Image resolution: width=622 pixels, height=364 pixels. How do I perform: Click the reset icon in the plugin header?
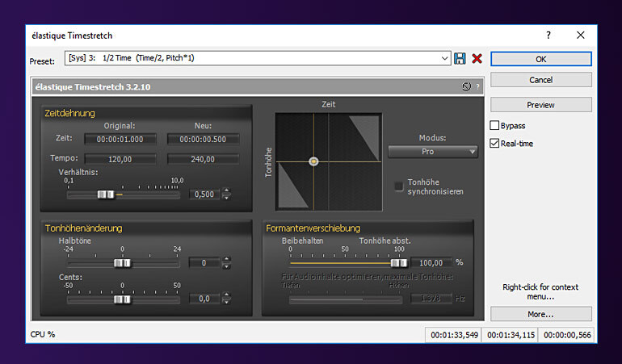pyautogui.click(x=466, y=86)
